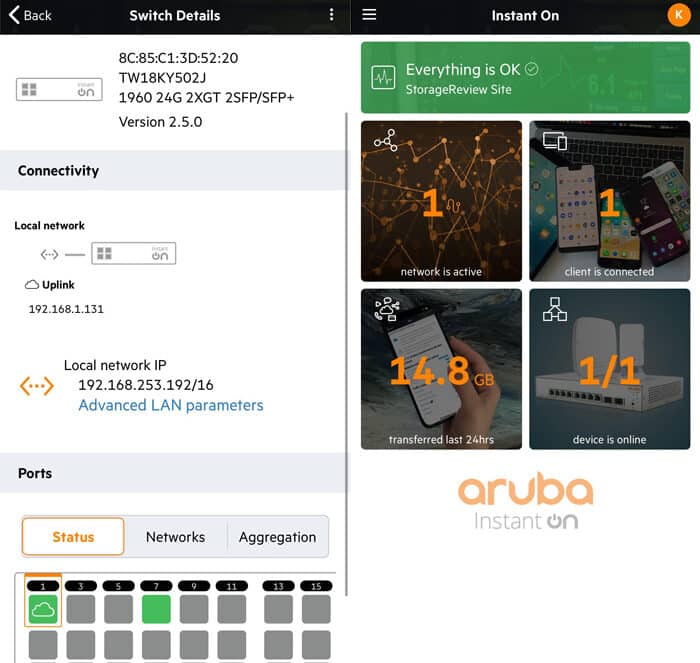Select port 9 on the switch
The width and height of the screenshot is (700, 663).
(194, 609)
